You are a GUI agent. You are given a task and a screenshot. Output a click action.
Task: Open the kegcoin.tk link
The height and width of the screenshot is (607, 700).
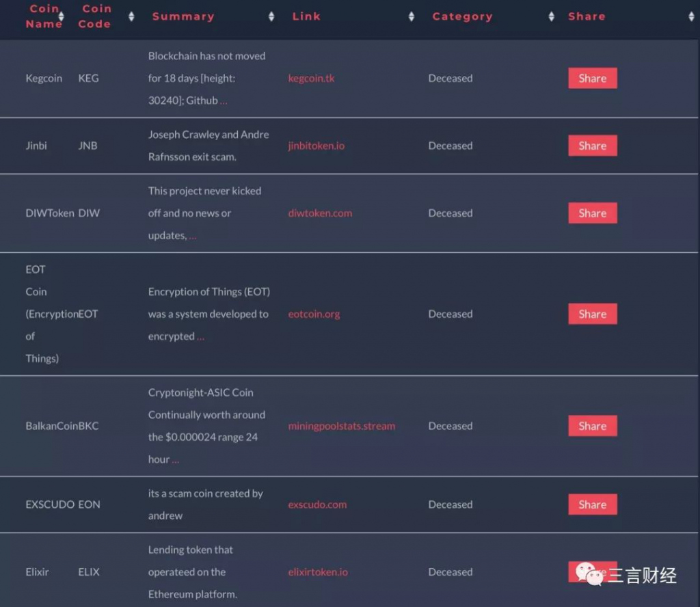point(311,78)
